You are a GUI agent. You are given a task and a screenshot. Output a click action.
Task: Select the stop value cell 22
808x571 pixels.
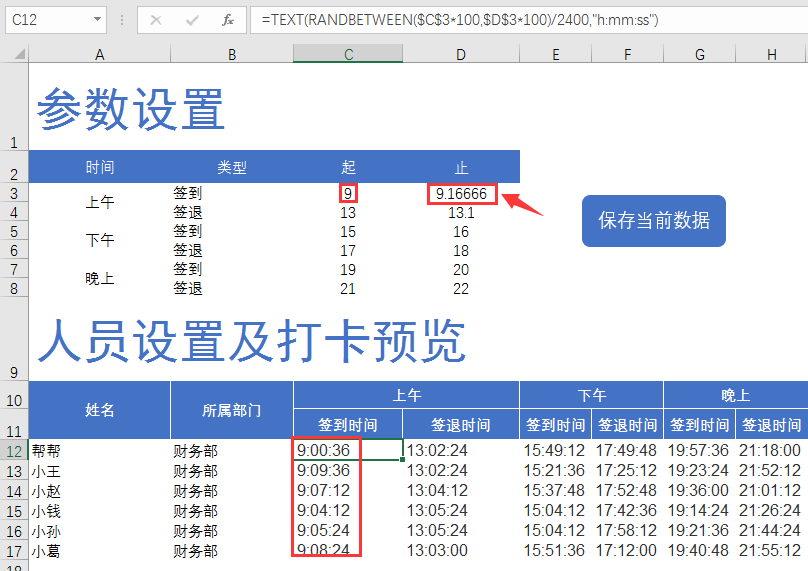(x=461, y=288)
